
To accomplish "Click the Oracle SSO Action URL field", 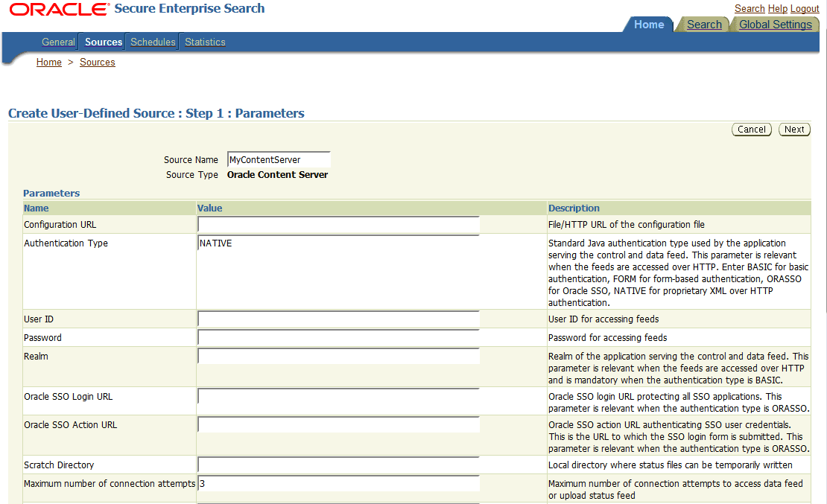I will (x=338, y=424).
